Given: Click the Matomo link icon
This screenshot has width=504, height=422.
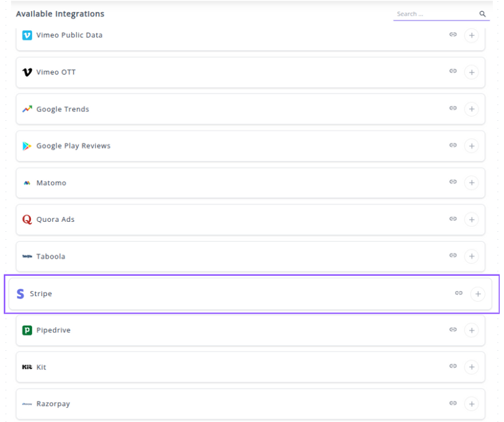Looking at the screenshot, I should point(453,182).
